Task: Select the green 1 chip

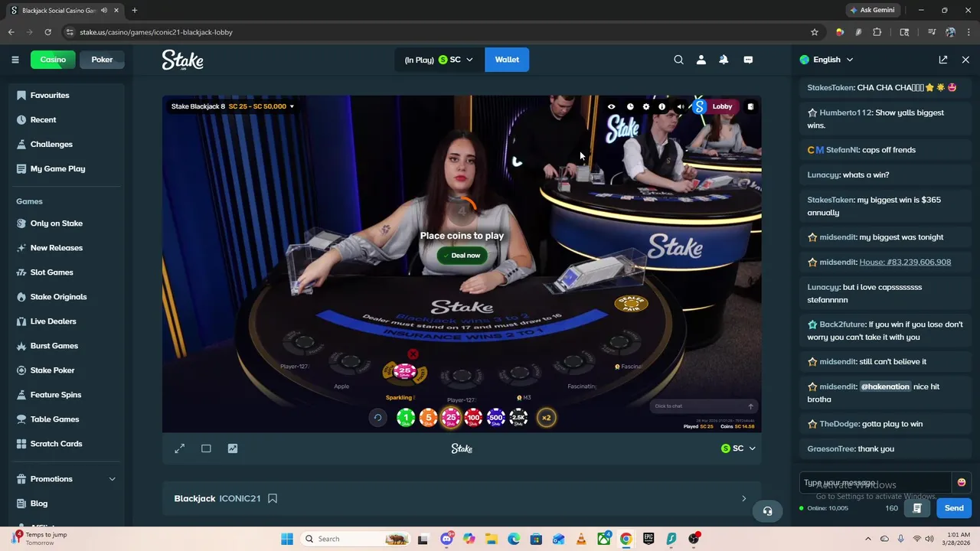Action: (x=406, y=418)
